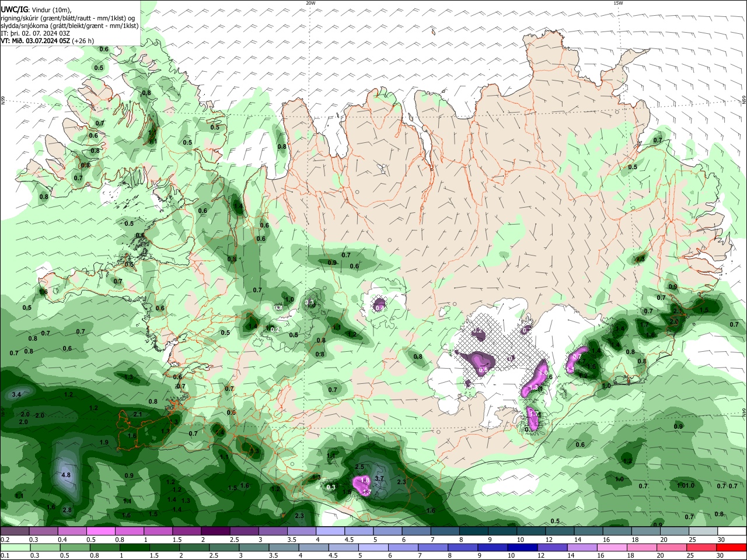The image size is (747, 560).
Task: Click the light pink swatch labeled 16 in lower legend
Action: 612,548
